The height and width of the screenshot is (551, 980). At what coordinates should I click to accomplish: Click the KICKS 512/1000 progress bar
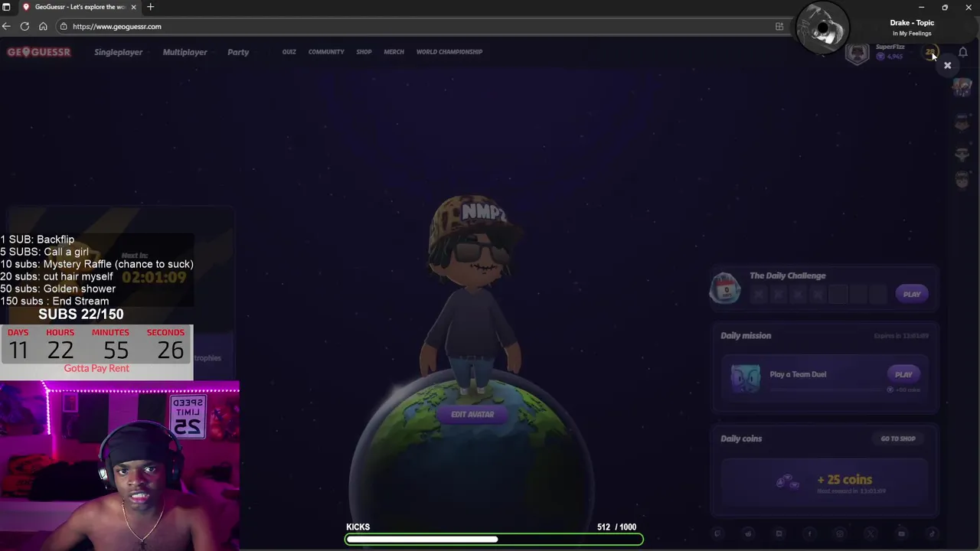pos(494,540)
